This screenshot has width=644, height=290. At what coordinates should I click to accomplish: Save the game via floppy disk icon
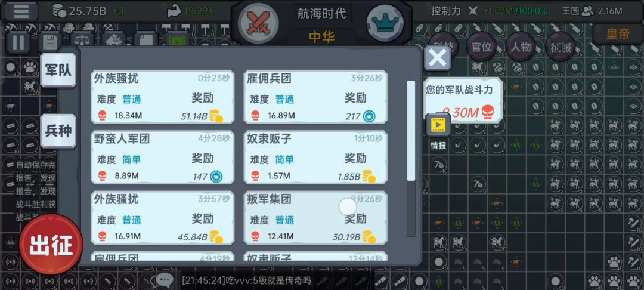tap(49, 42)
